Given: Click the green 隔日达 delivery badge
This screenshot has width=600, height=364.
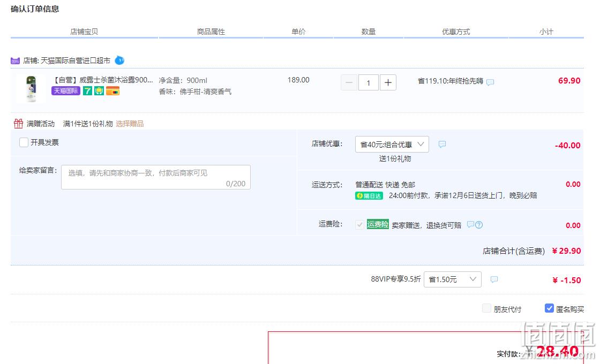Looking at the screenshot, I should (369, 196).
